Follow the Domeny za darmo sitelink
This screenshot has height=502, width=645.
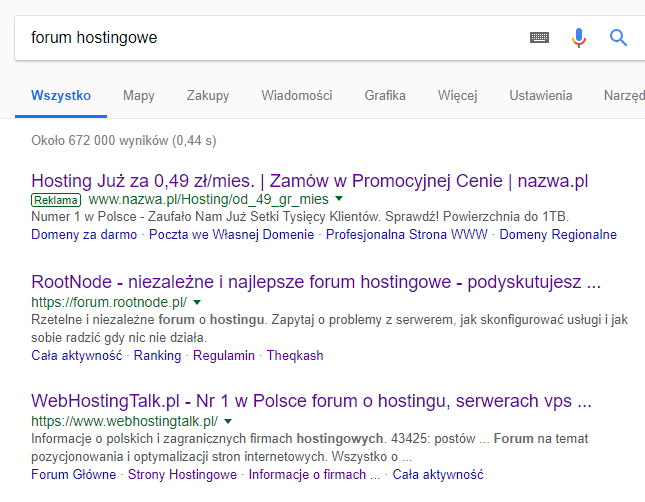(x=85, y=235)
